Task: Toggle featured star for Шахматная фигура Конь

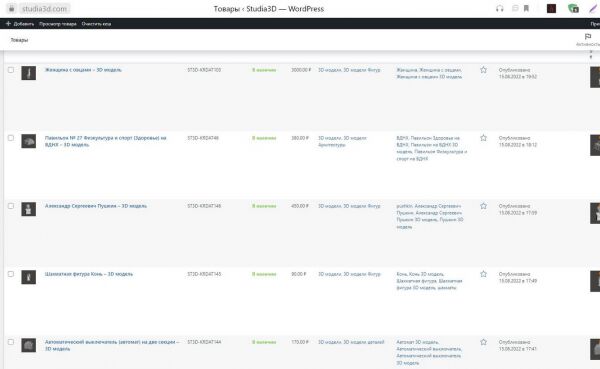Action: [x=483, y=274]
